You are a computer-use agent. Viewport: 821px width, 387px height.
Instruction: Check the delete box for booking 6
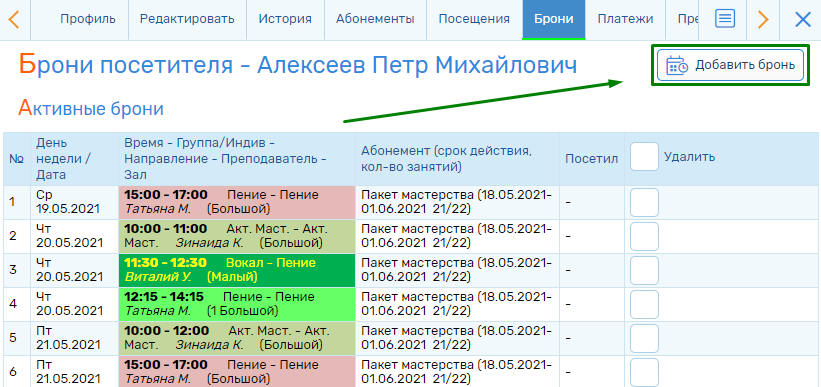click(x=644, y=372)
